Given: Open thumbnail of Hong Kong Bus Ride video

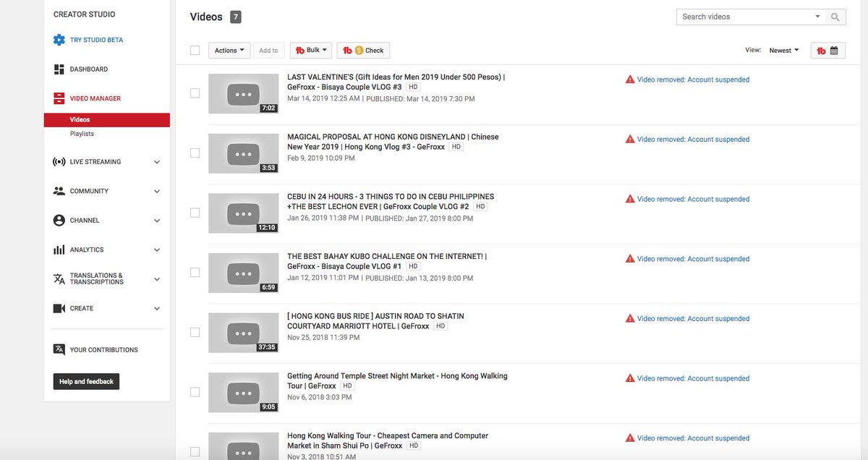Looking at the screenshot, I should (244, 333).
